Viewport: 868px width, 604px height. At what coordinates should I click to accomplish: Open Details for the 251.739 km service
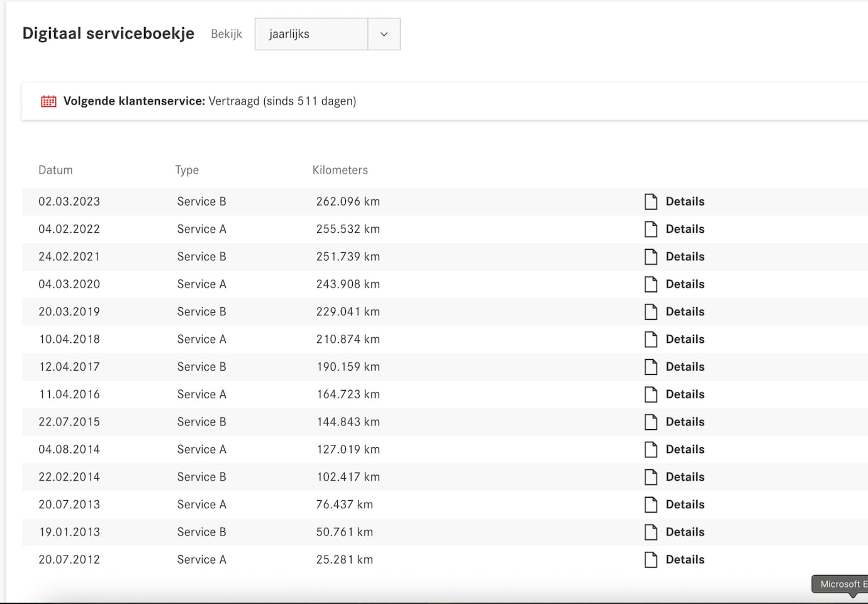pos(685,257)
